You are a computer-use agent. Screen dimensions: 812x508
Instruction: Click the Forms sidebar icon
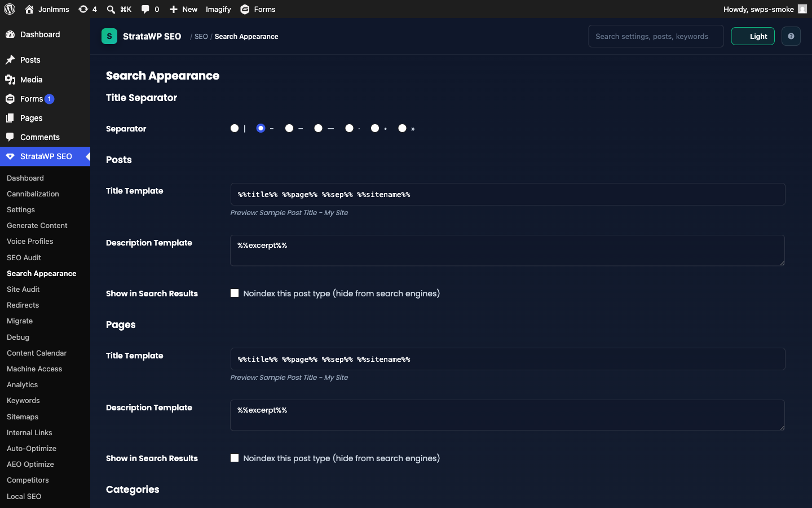(x=10, y=99)
